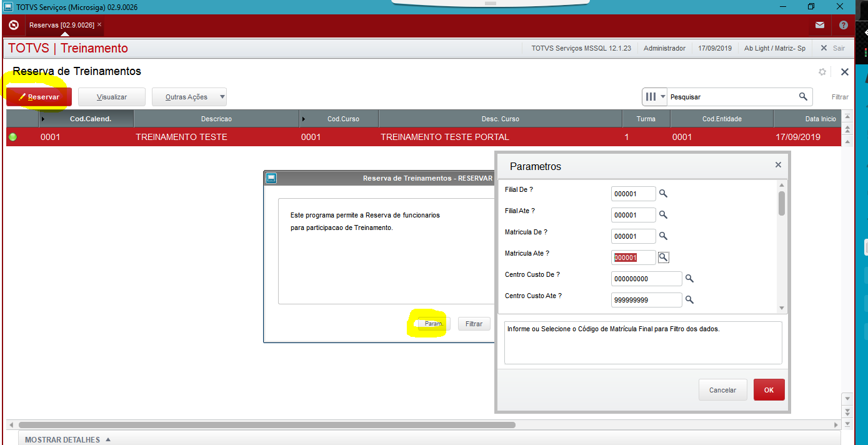This screenshot has height=445, width=868.
Task: Click the Turma column header
Action: [646, 119]
